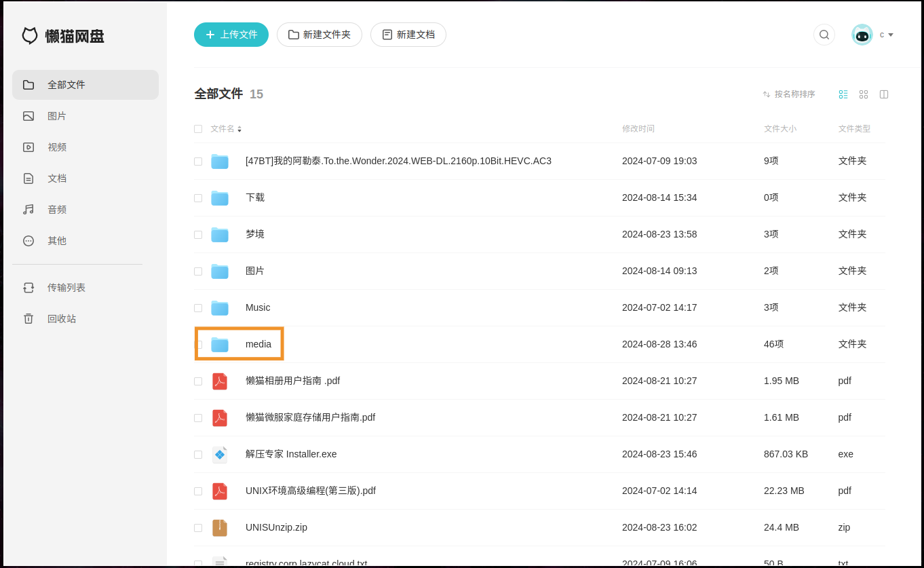Image resolution: width=924 pixels, height=568 pixels.
Task: Switch to list view icon
Action: click(x=843, y=94)
